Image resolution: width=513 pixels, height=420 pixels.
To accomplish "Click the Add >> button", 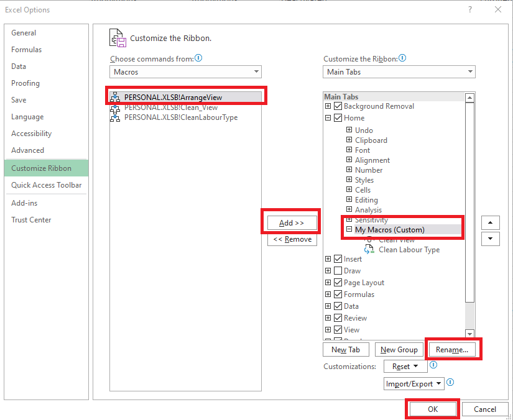I will pyautogui.click(x=292, y=223).
